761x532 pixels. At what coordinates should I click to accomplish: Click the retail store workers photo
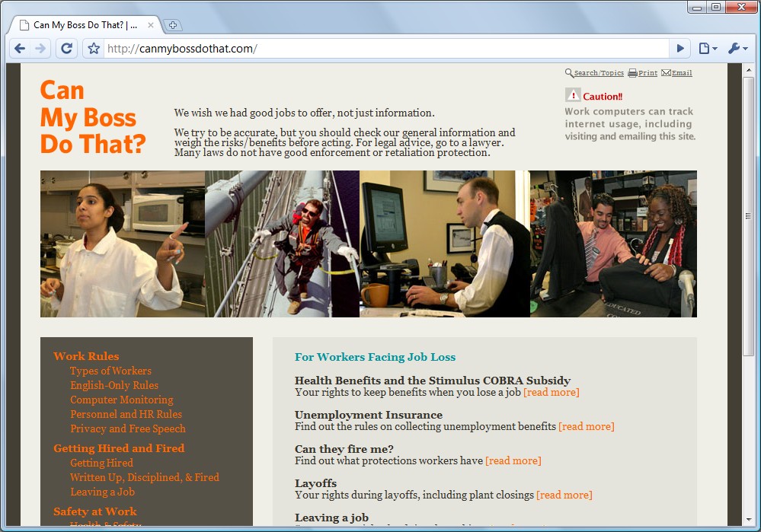[613, 244]
